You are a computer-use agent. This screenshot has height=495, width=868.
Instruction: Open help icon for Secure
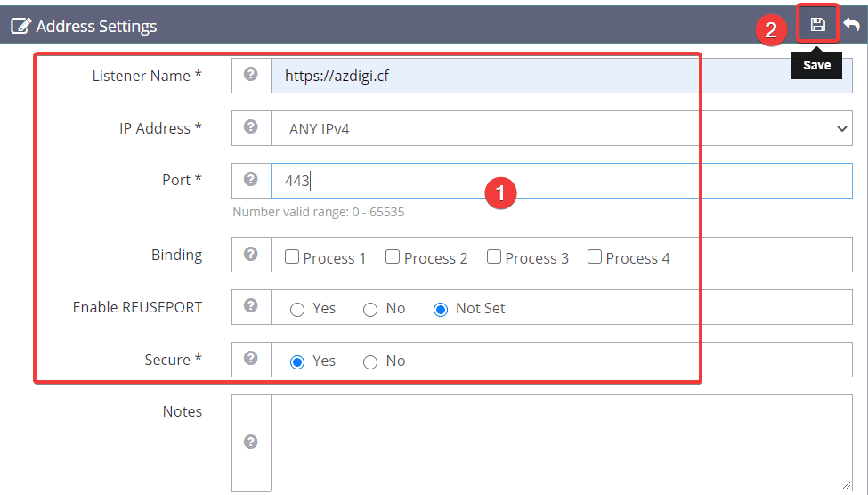click(251, 358)
